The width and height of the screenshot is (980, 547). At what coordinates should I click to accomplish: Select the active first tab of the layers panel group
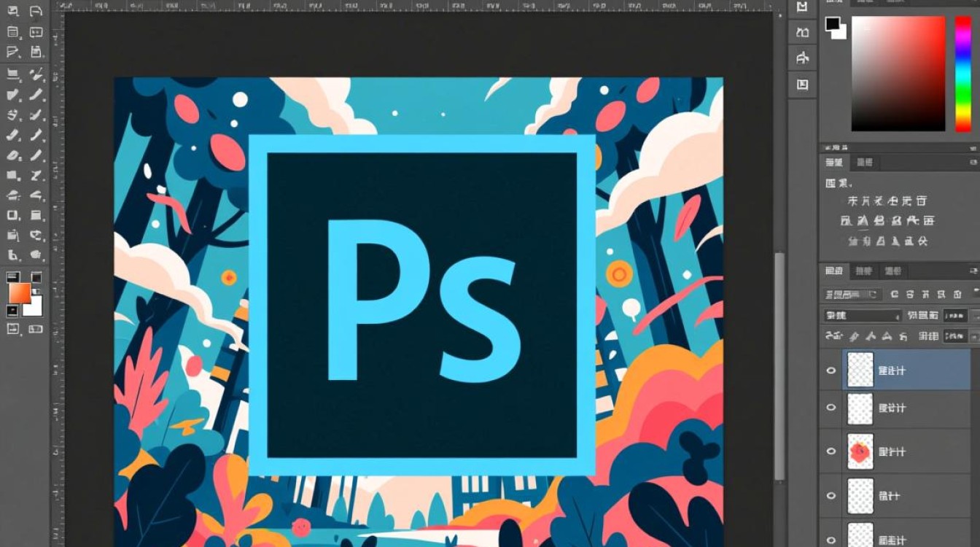[834, 271]
